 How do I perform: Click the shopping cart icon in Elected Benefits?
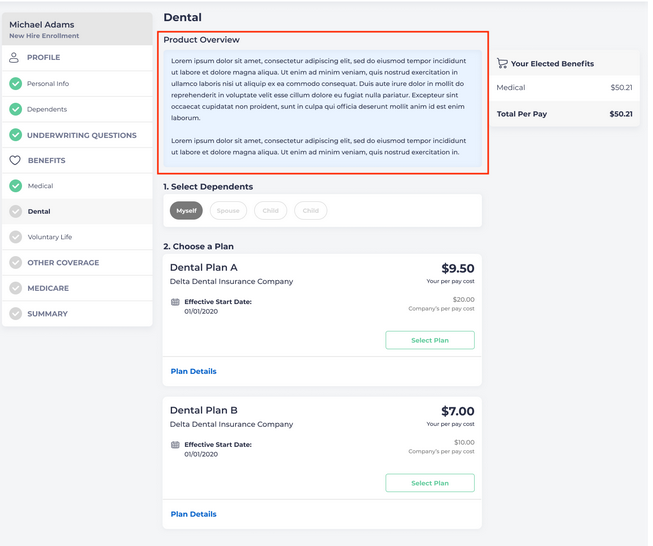(x=502, y=63)
